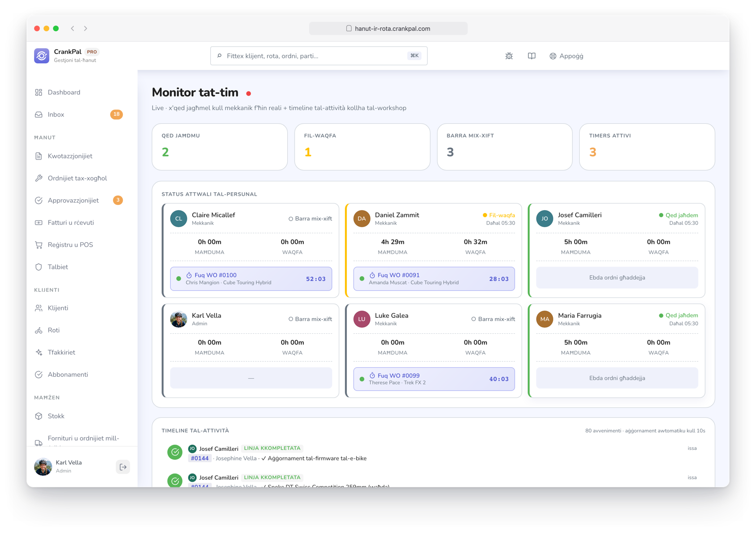Viewport: 756px width, 534px height.
Task: Click the Stokk box icon
Action: (x=39, y=416)
